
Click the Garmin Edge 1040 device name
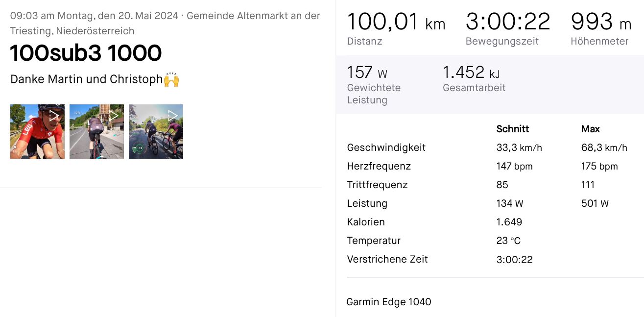point(388,302)
